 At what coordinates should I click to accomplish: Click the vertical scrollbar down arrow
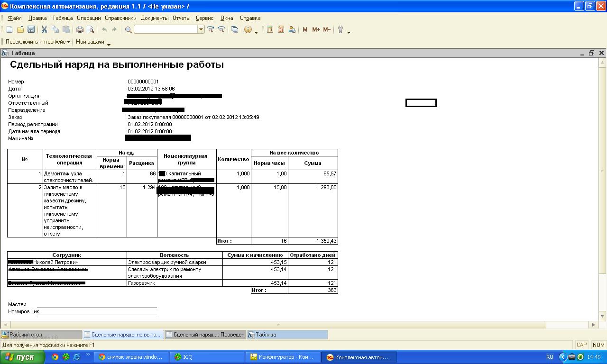coord(603,316)
